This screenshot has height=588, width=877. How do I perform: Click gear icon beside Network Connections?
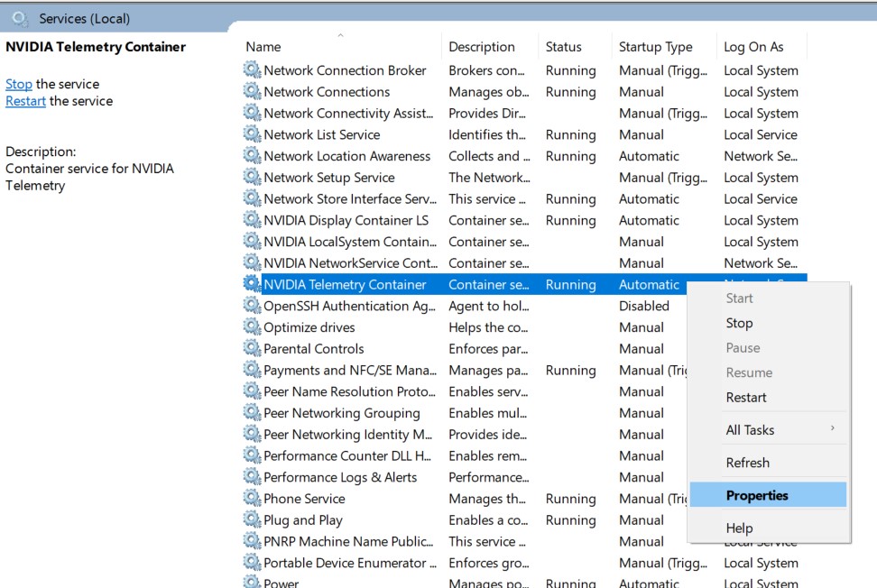click(252, 91)
